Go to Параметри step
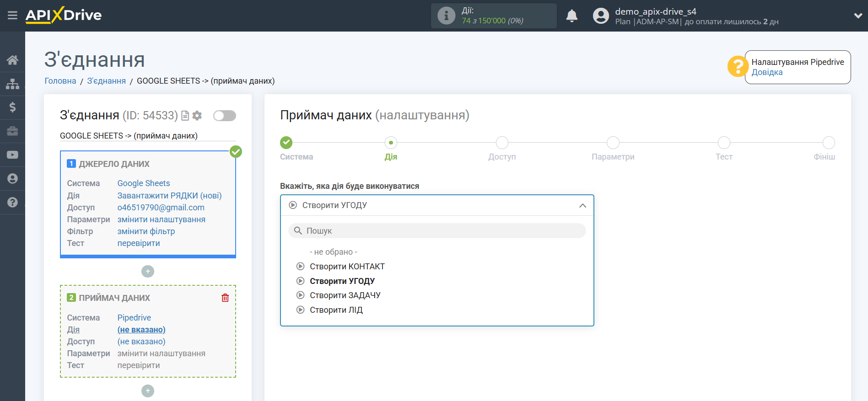The image size is (868, 401). click(613, 143)
